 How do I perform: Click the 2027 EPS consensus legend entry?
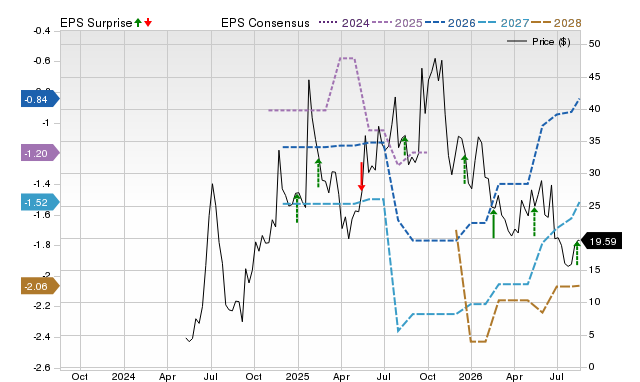pyautogui.click(x=503, y=23)
